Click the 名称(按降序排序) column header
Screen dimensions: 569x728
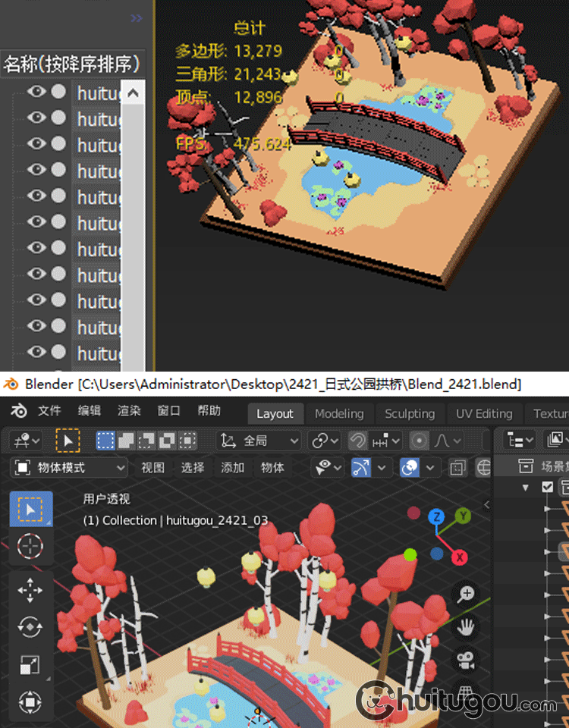point(73,64)
